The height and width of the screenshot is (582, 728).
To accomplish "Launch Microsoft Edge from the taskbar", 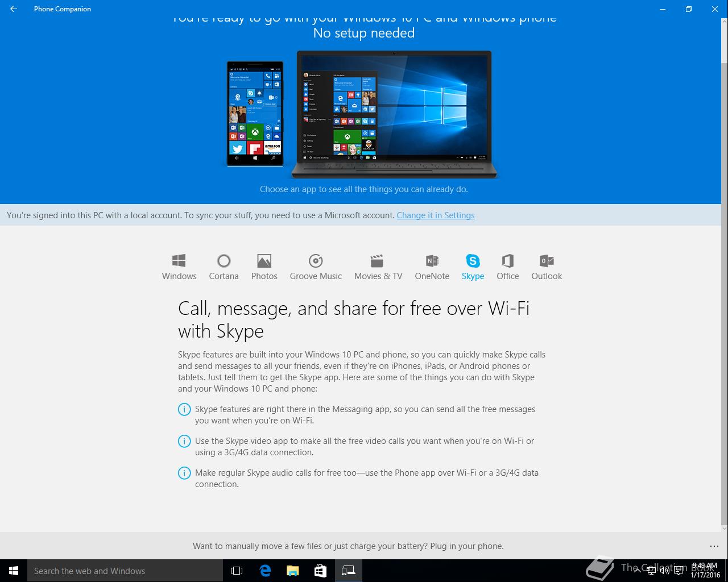I will 264,571.
